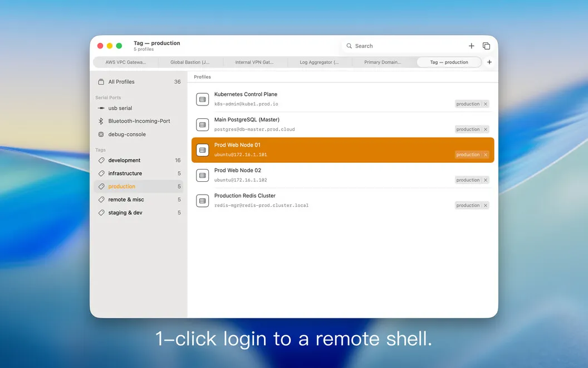
Task: Click the server icon for Kubernetes Control Plane
Action: pos(203,99)
